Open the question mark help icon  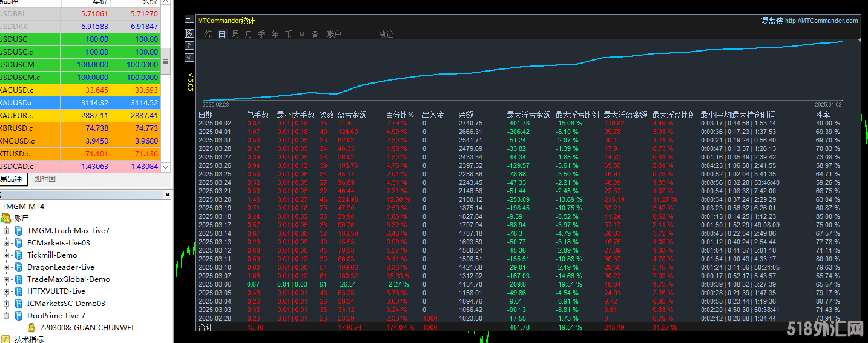tap(189, 45)
